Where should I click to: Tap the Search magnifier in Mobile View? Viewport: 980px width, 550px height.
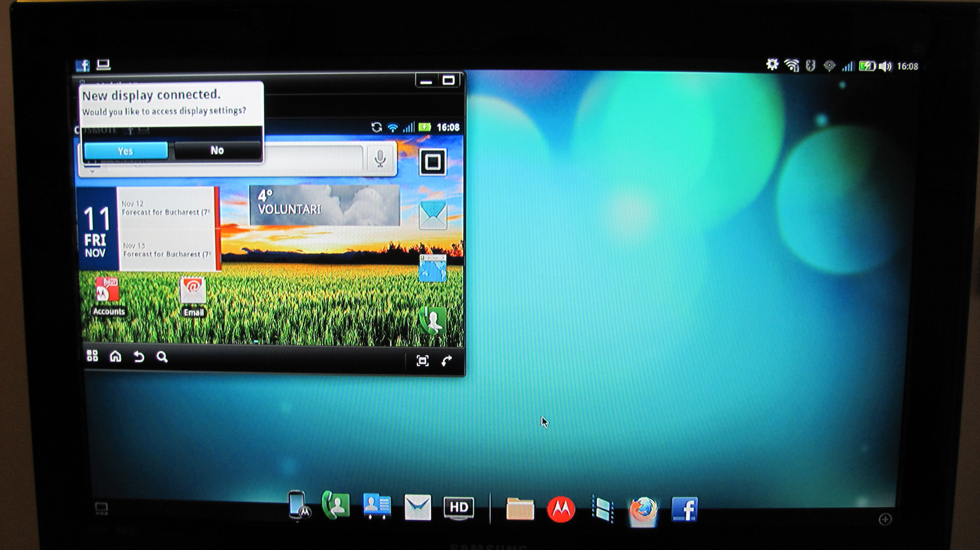click(x=162, y=357)
